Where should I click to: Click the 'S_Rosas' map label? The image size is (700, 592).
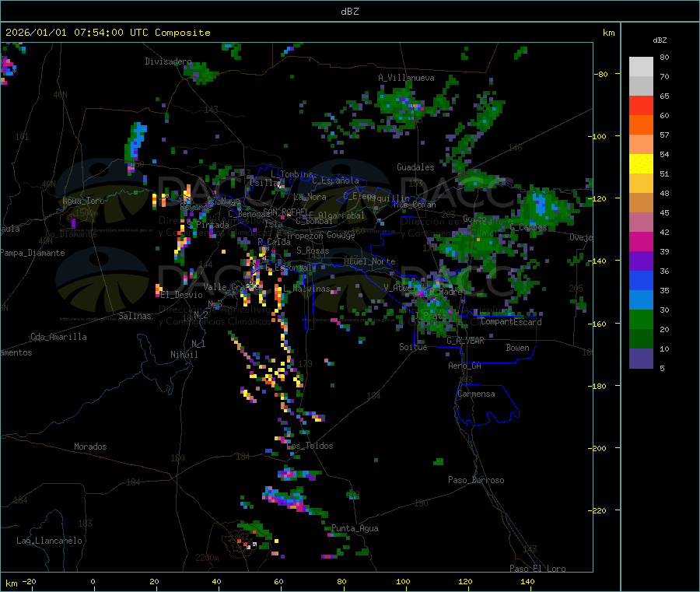(313, 250)
